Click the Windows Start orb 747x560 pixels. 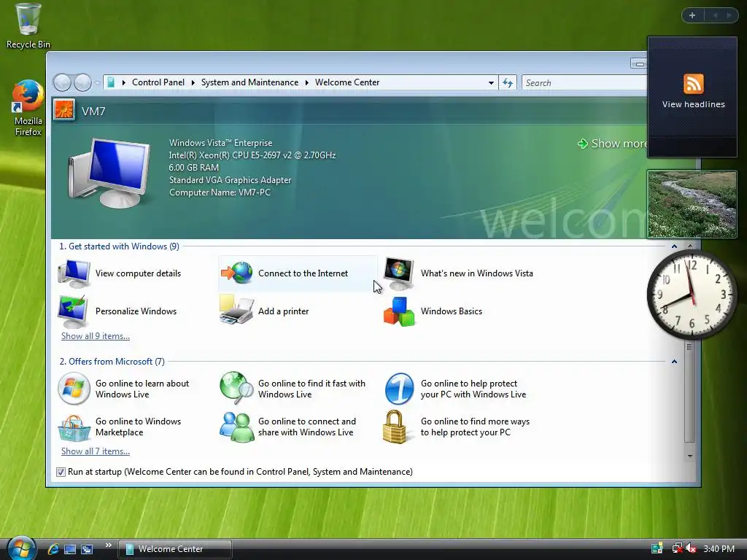[x=21, y=548]
